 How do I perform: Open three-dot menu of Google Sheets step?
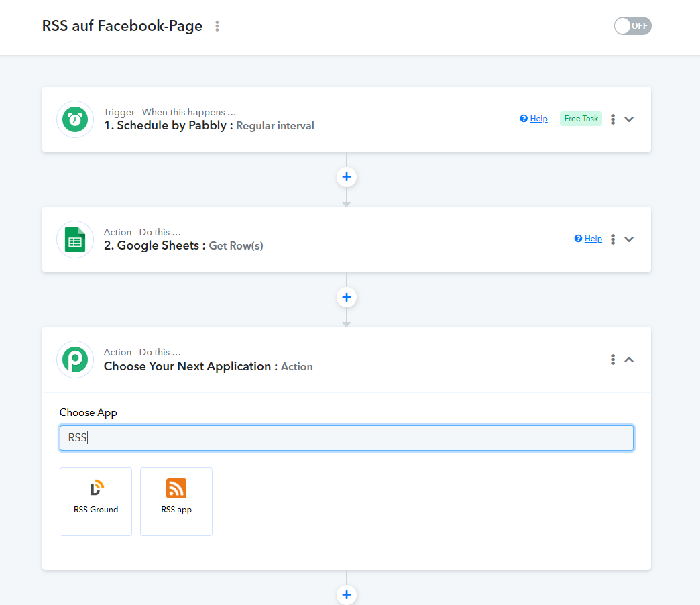613,239
